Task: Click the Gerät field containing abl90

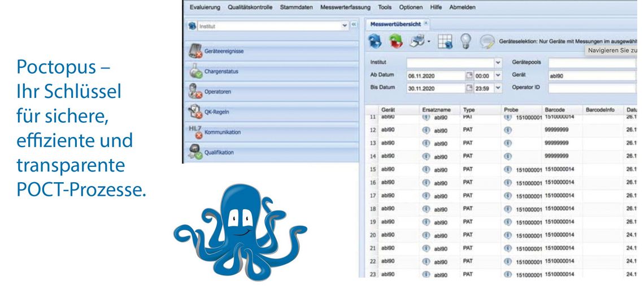Action: click(x=592, y=76)
